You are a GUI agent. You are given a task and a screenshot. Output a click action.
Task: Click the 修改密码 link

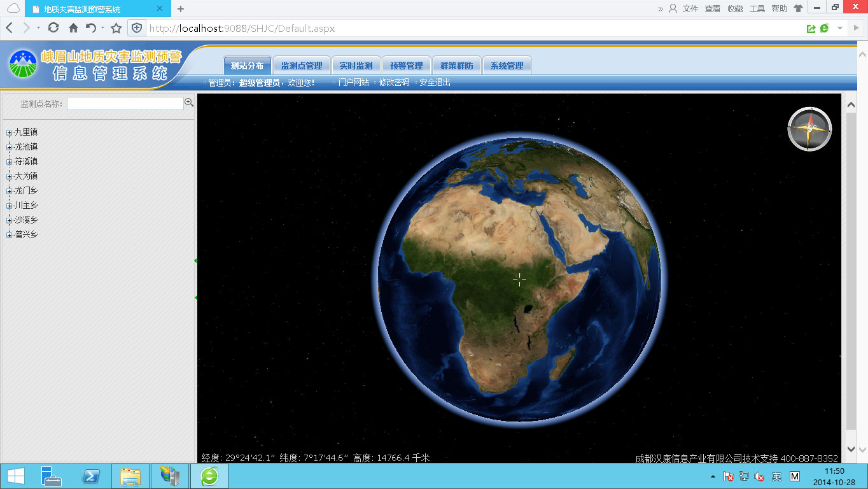click(x=394, y=83)
